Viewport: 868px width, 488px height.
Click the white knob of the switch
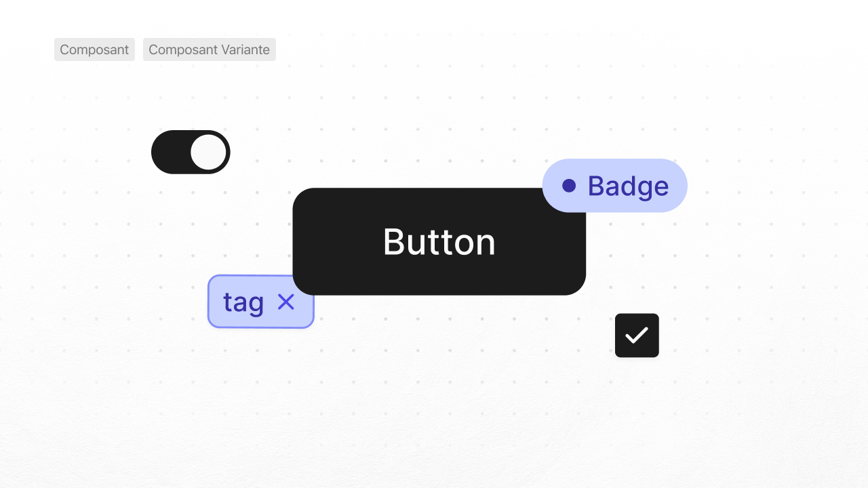208,152
